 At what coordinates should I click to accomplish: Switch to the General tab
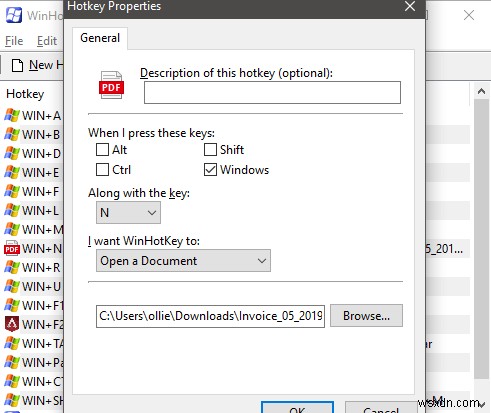coord(100,38)
